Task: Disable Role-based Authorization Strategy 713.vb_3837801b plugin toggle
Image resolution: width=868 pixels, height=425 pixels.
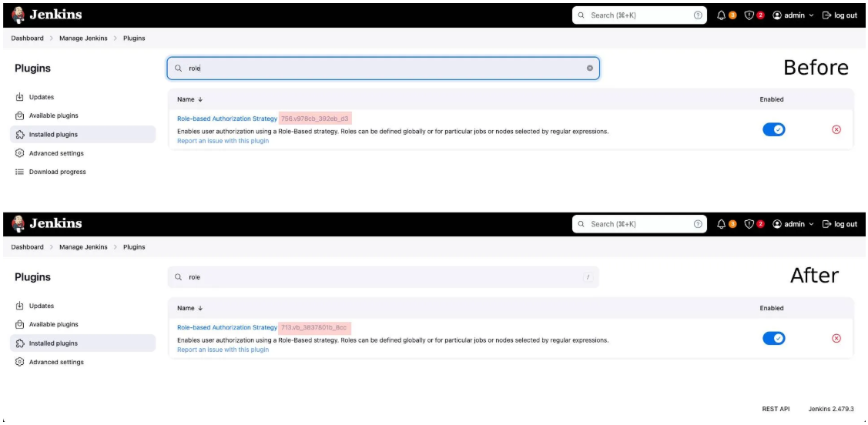Action: 774,338
